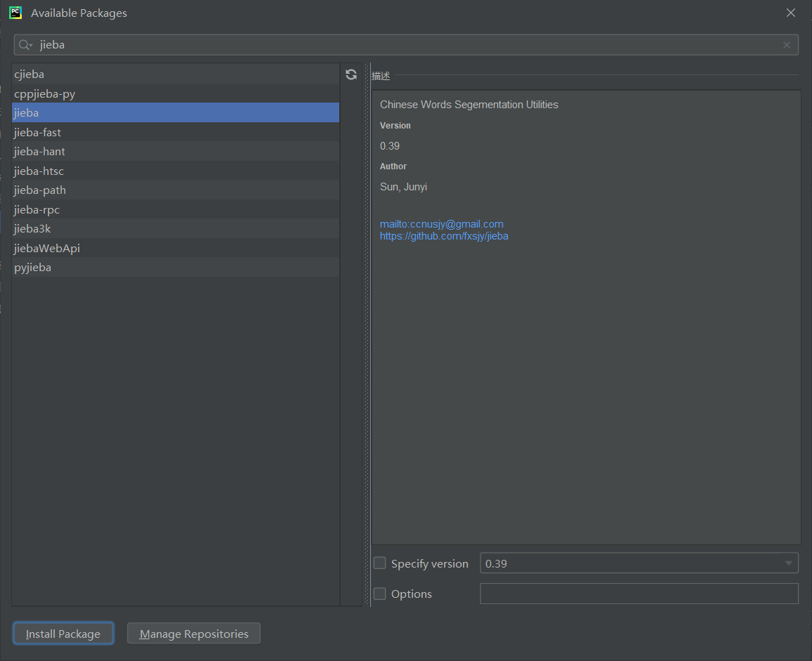Select the jieba-htsc package

[176, 171]
